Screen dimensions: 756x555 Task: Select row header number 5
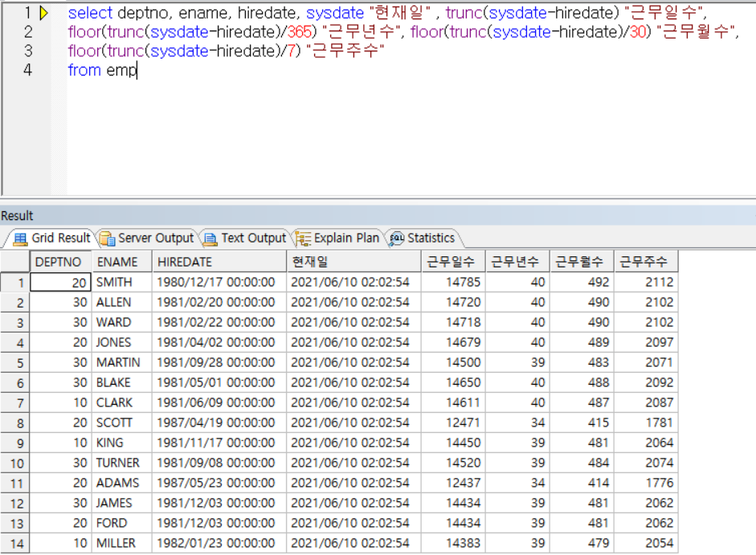[15, 362]
